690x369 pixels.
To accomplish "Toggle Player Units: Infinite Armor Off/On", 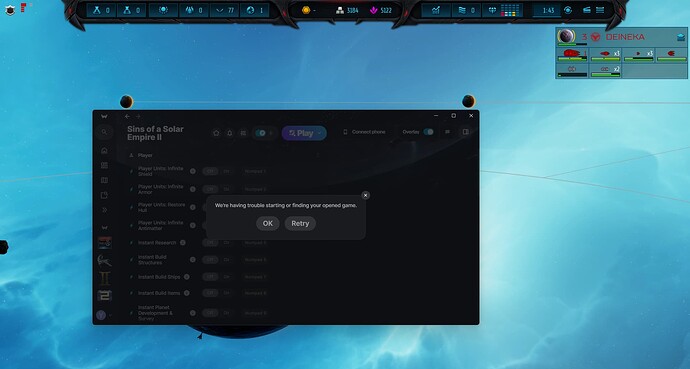I will [x=218, y=189].
